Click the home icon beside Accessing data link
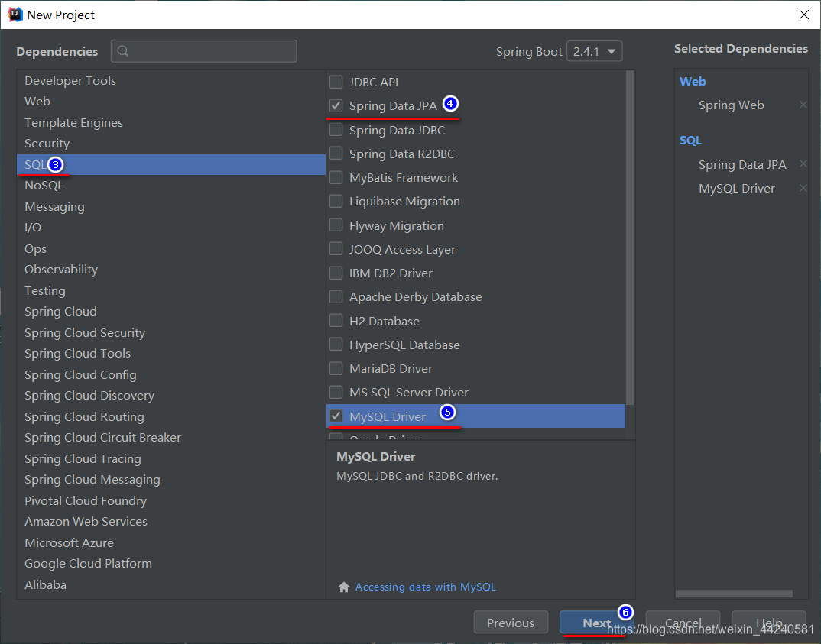This screenshot has height=644, width=821. click(x=343, y=587)
